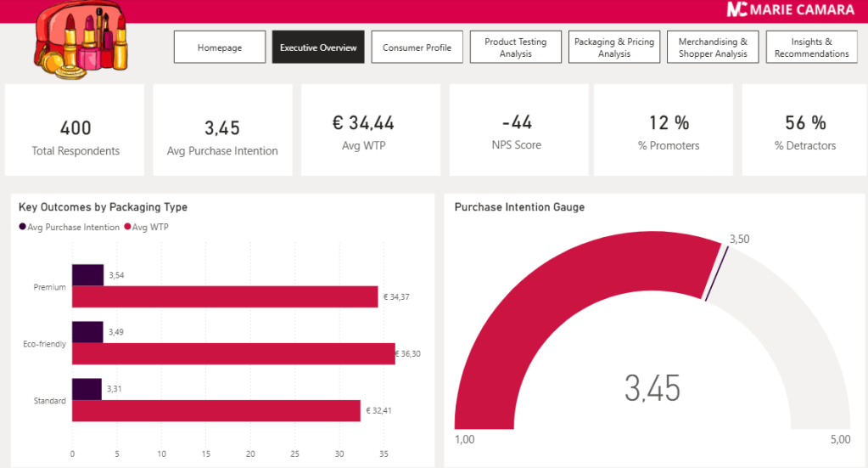Navigate to Packaging & Pricing Analysis

click(613, 48)
